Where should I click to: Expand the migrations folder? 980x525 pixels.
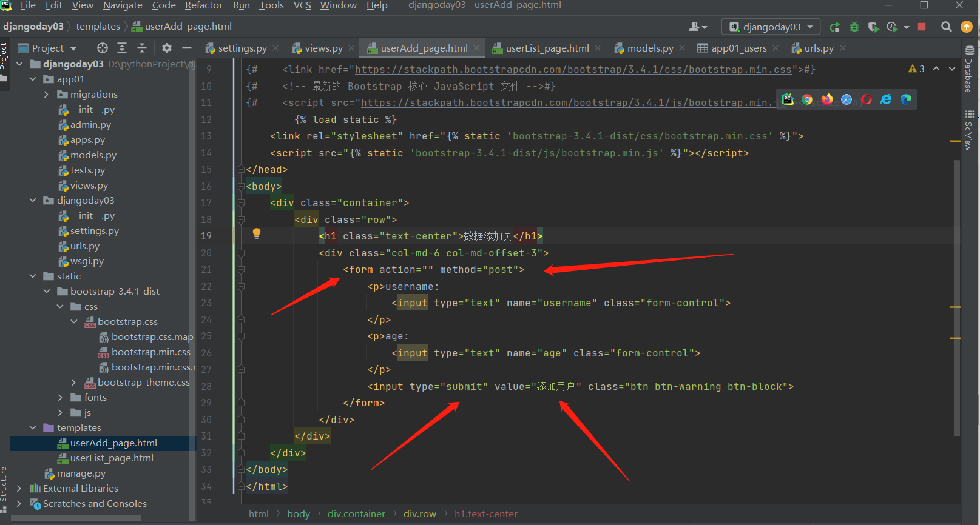[46, 95]
